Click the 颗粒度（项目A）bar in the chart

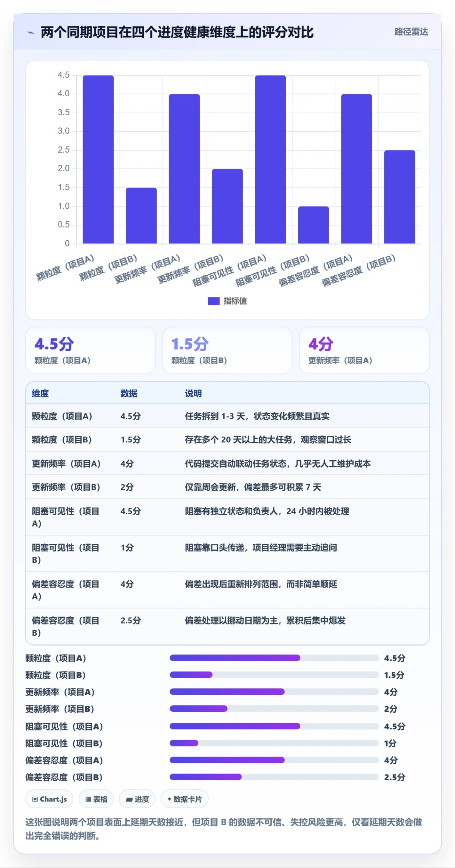tap(98, 159)
